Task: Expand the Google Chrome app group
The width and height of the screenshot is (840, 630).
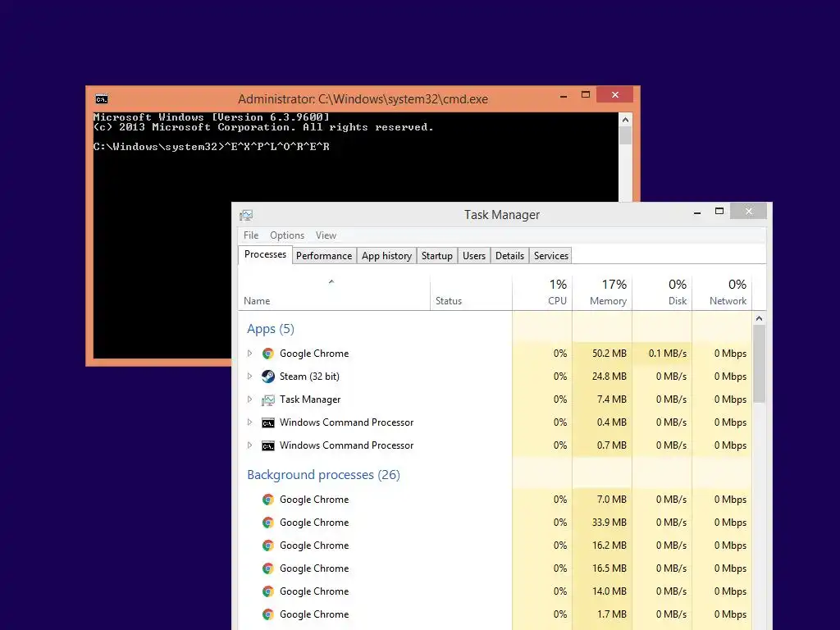Action: pyautogui.click(x=249, y=354)
